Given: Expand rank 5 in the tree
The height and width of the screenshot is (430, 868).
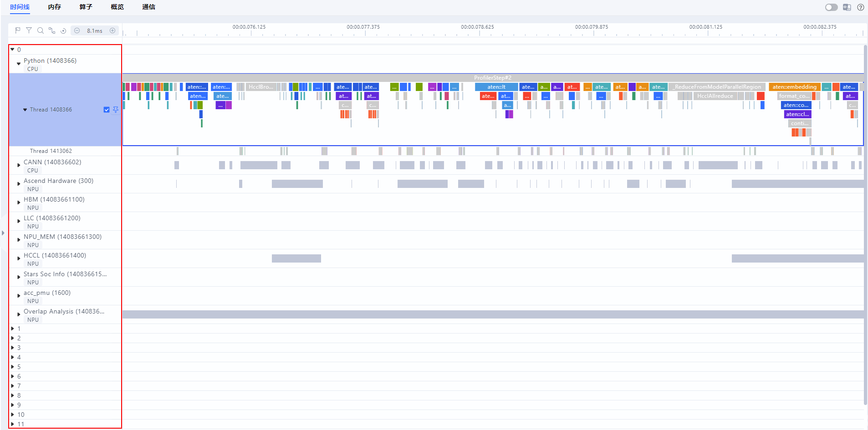Looking at the screenshot, I should (12, 367).
